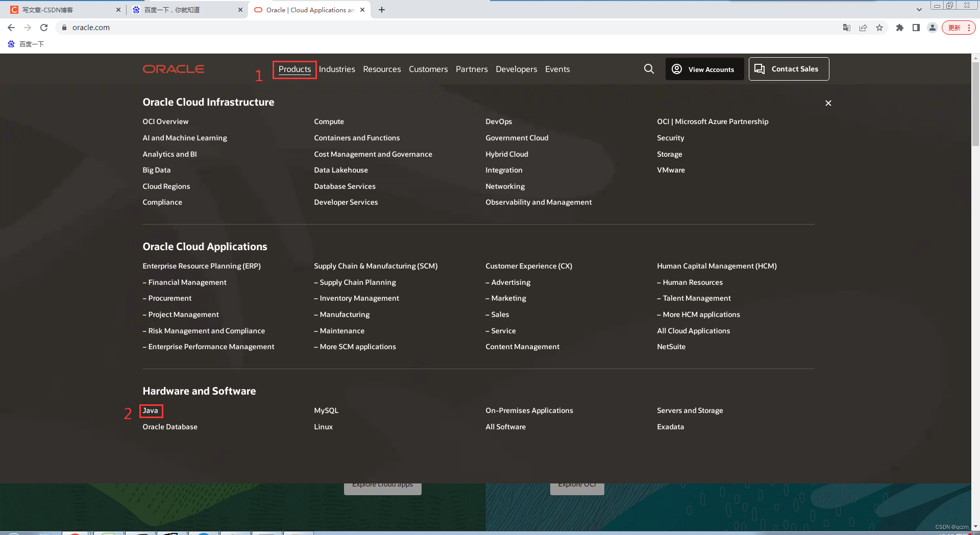Close the CSDN blog tab
Viewport: 980px width, 535px height.
pyautogui.click(x=118, y=10)
